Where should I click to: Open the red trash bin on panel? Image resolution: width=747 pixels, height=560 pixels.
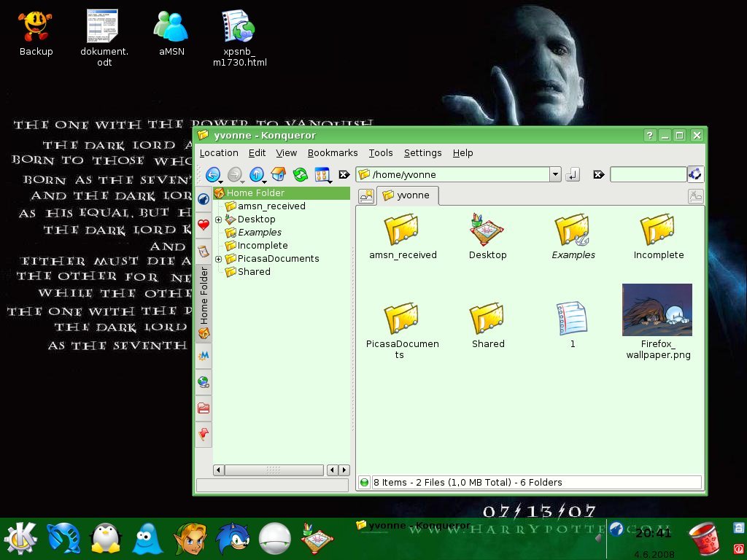704,539
